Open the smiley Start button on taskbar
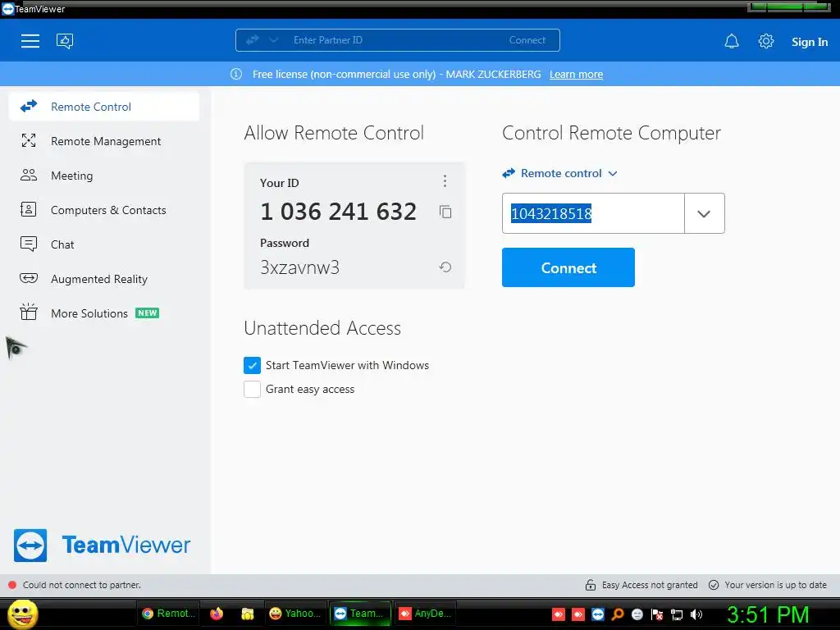This screenshot has height=630, width=840. [23, 614]
